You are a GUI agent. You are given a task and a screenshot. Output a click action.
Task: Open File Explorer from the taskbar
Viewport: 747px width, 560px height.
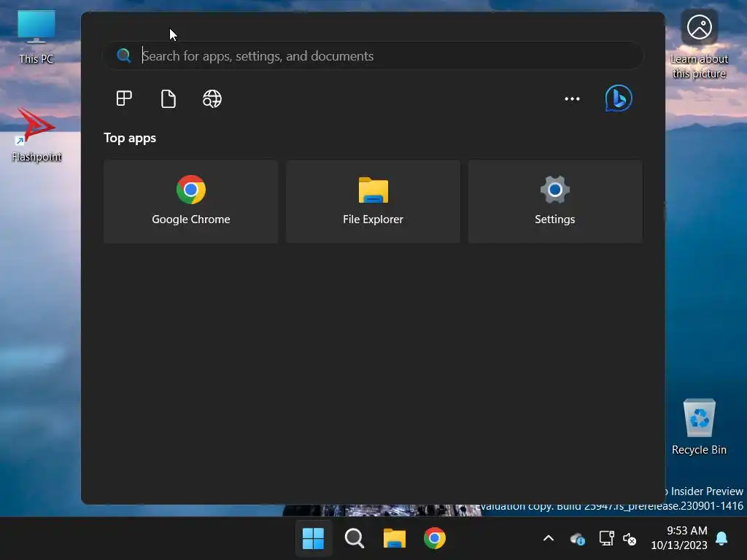395,539
